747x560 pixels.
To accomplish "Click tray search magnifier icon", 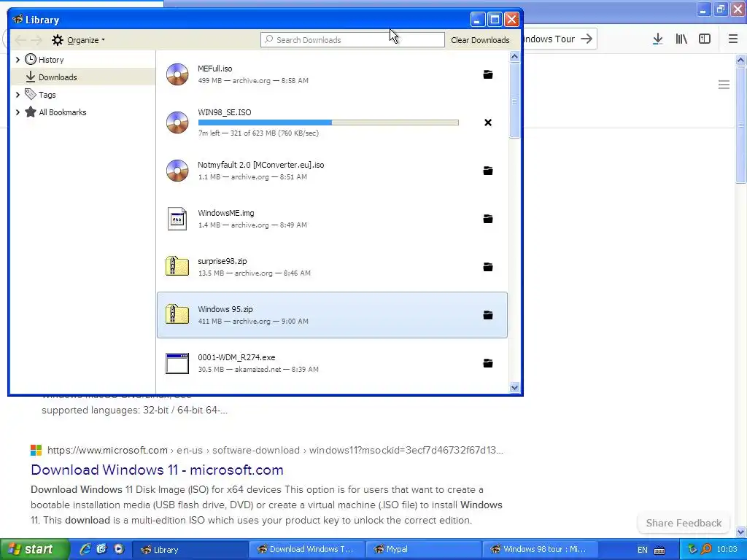I will 706,549.
